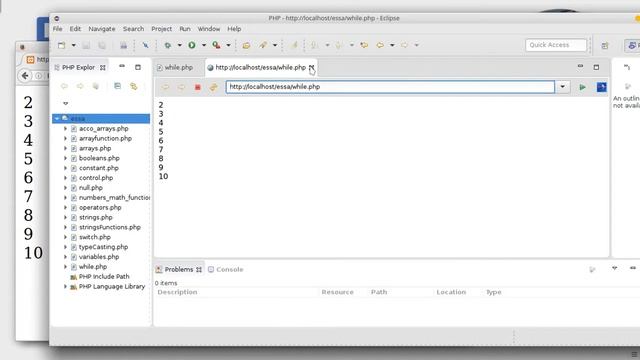
Task: Click the Debug toolbar icon
Action: coord(167,45)
